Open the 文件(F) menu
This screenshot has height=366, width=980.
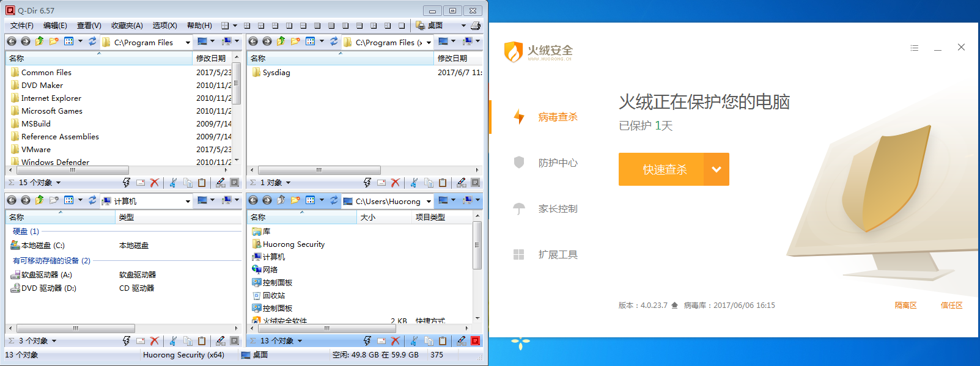coord(22,26)
